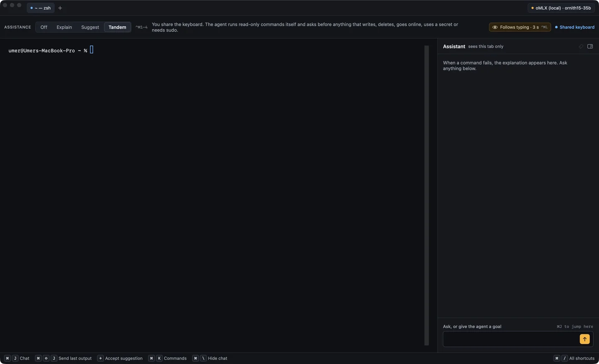Hide chat using the bottom bar shortcut
Image resolution: width=599 pixels, height=364 pixels.
(217, 358)
